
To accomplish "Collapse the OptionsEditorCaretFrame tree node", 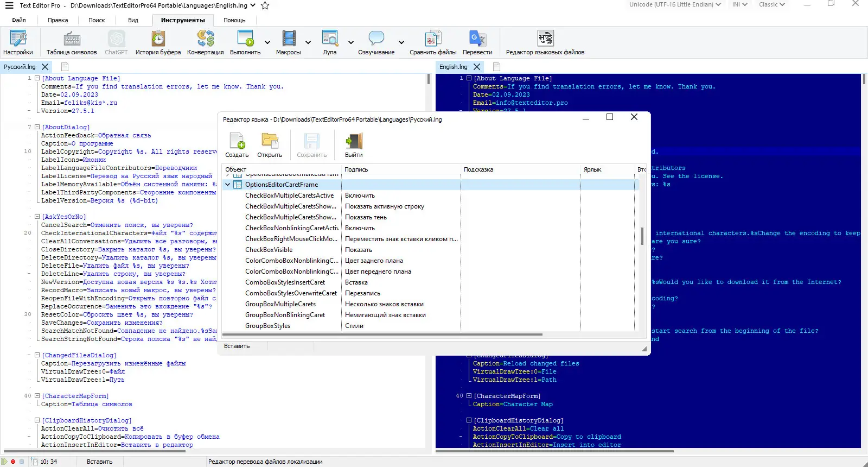I will (228, 185).
